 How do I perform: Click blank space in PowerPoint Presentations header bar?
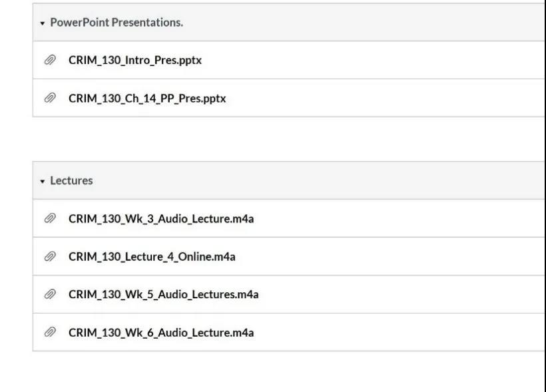pyautogui.click(x=366, y=23)
